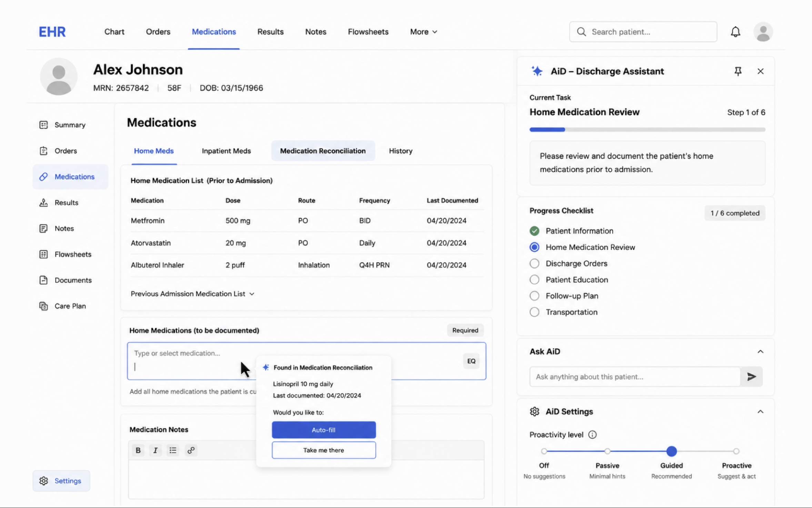Switch to the Medication Reconciliation tab
812x508 pixels.
click(x=323, y=151)
